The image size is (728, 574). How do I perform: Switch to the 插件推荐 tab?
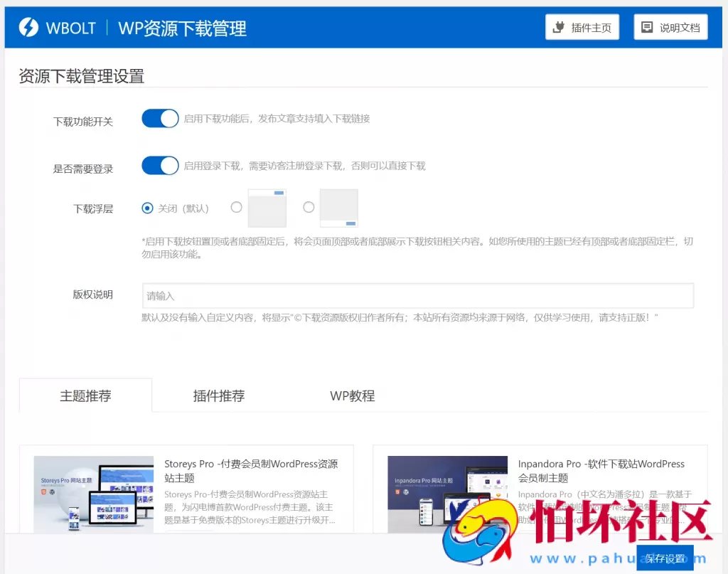pos(219,396)
